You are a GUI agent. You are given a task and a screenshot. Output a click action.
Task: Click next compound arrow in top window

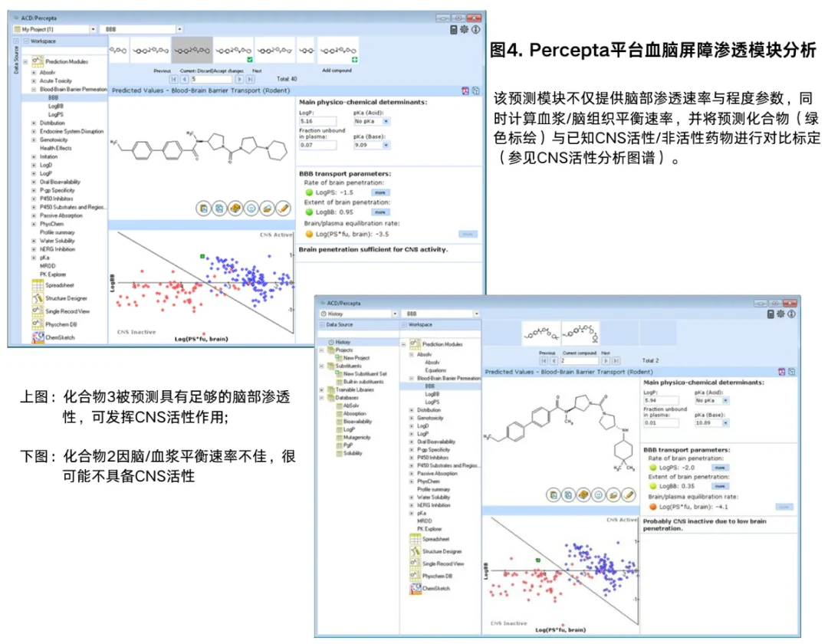tap(239, 79)
